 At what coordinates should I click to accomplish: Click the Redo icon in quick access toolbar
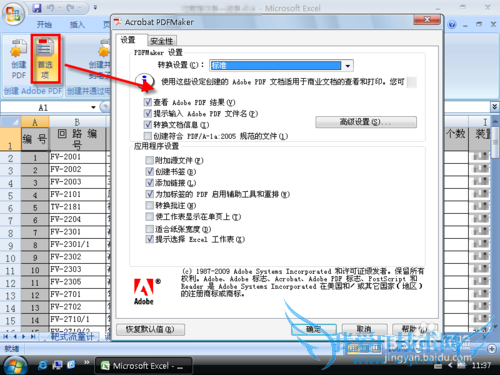point(70,8)
